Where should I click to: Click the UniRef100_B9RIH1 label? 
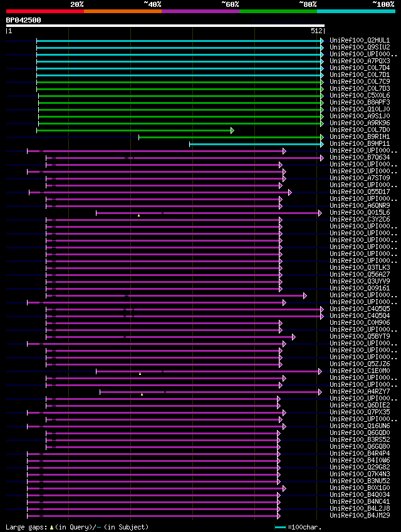pos(360,136)
